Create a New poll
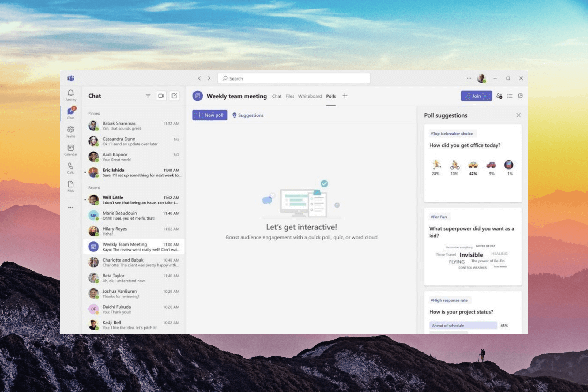This screenshot has height=392, width=588. pos(210,115)
